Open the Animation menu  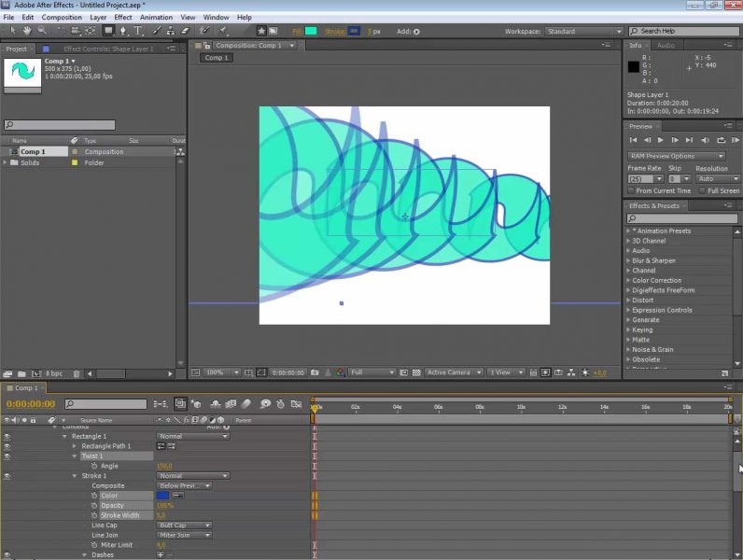(x=156, y=17)
